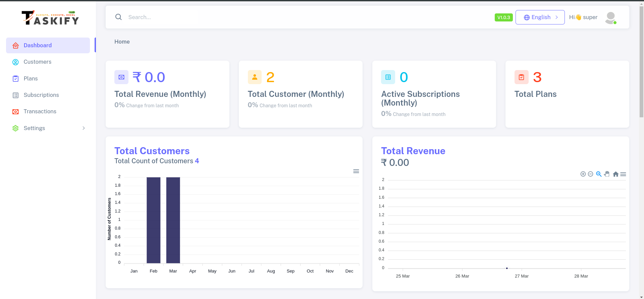Image resolution: width=644 pixels, height=299 pixels.
Task: Open Transactions from the sidebar
Action: pos(40,112)
